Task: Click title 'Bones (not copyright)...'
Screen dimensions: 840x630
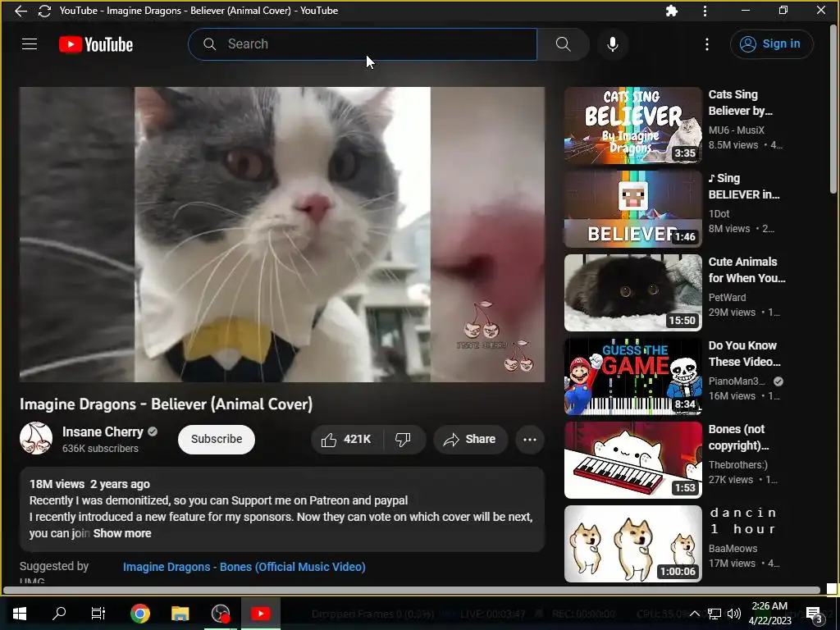Action: [739, 436]
